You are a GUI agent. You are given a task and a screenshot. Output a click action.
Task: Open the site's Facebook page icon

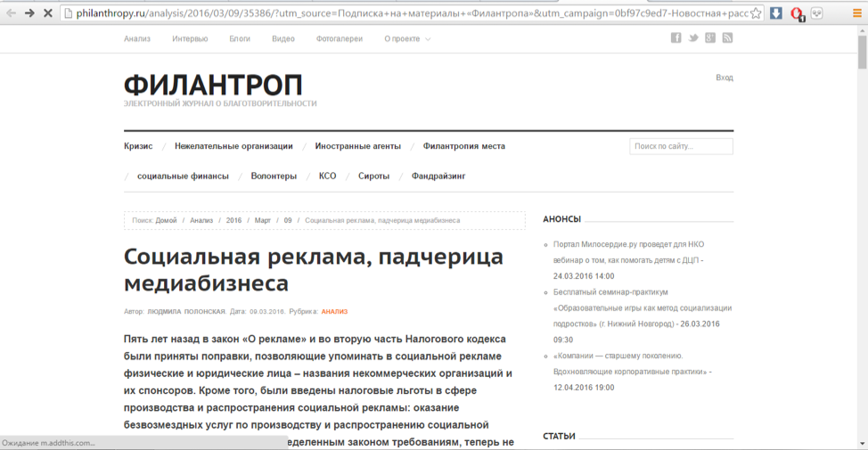point(676,37)
